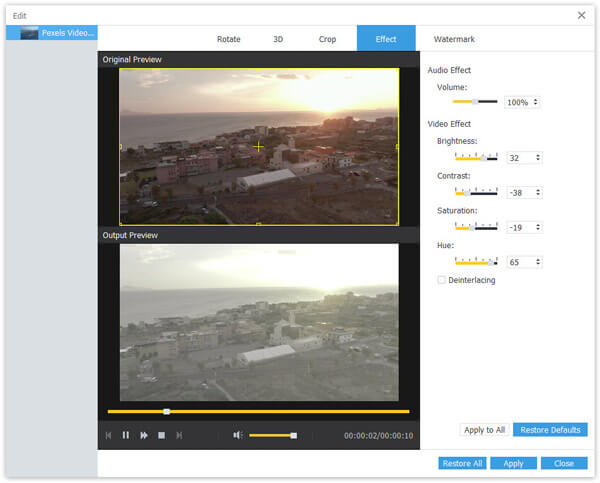600x483 pixels.
Task: Open the 3D tab
Action: (x=278, y=39)
